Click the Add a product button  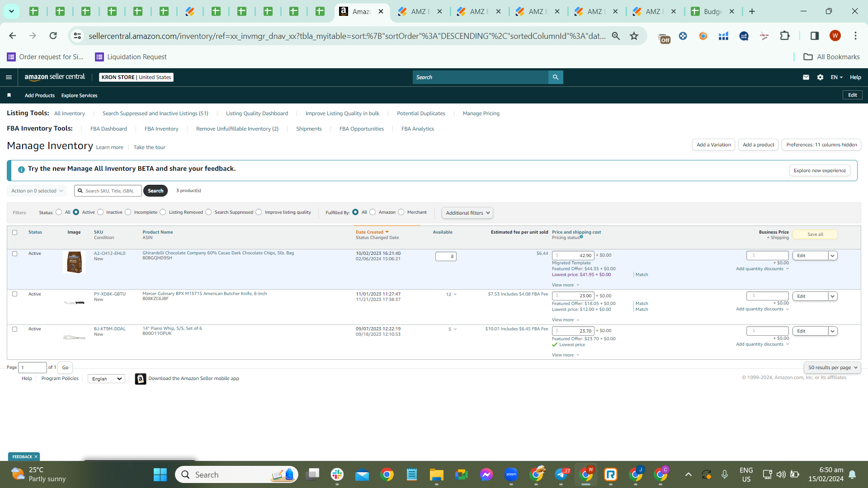point(759,145)
